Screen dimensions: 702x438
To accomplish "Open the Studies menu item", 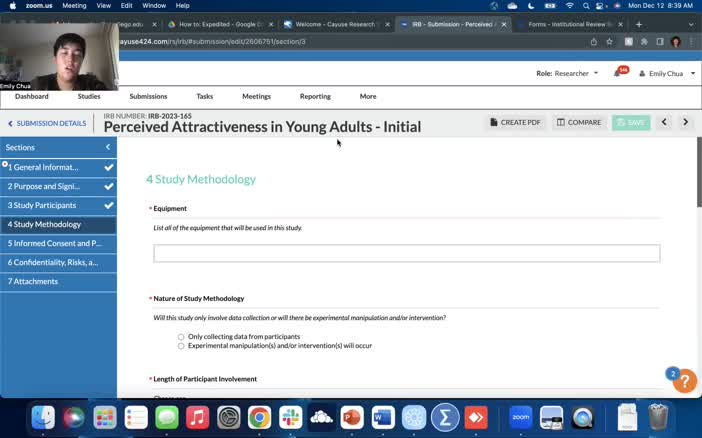I will coord(89,96).
